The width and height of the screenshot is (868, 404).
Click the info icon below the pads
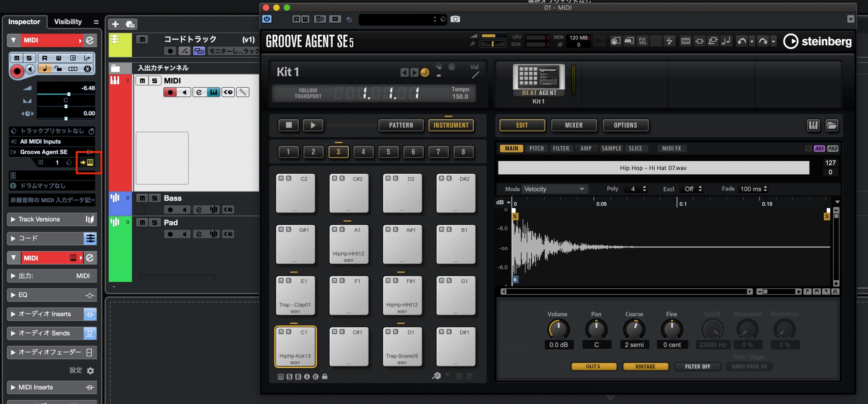pos(307,377)
